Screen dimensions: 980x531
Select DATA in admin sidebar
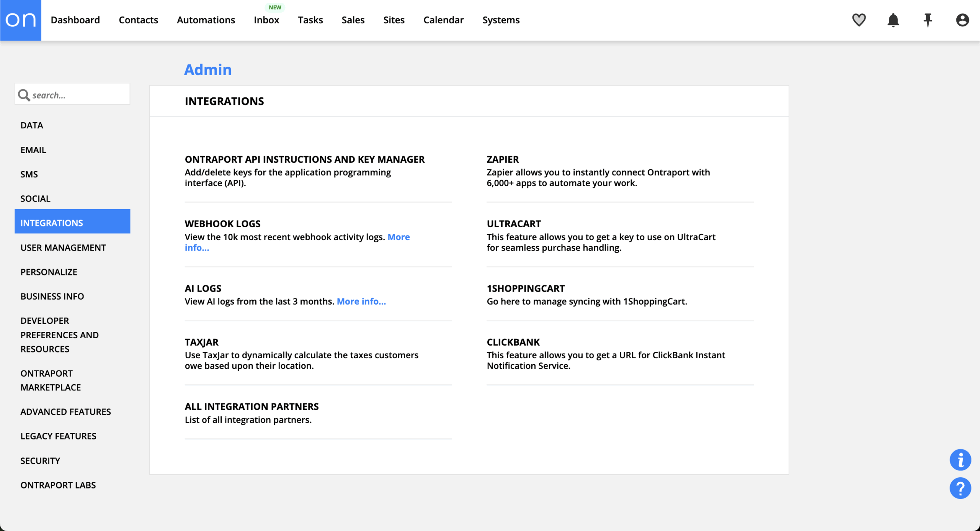tap(32, 125)
